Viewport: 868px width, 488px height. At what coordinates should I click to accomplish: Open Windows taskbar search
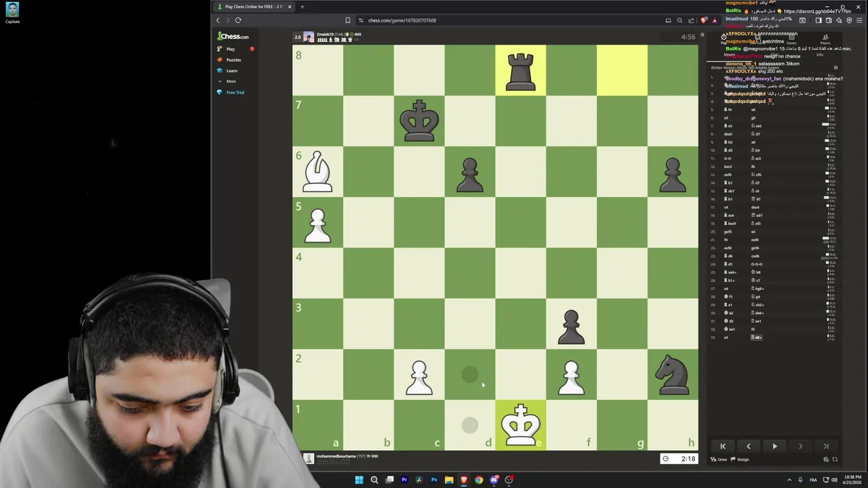pyautogui.click(x=374, y=480)
